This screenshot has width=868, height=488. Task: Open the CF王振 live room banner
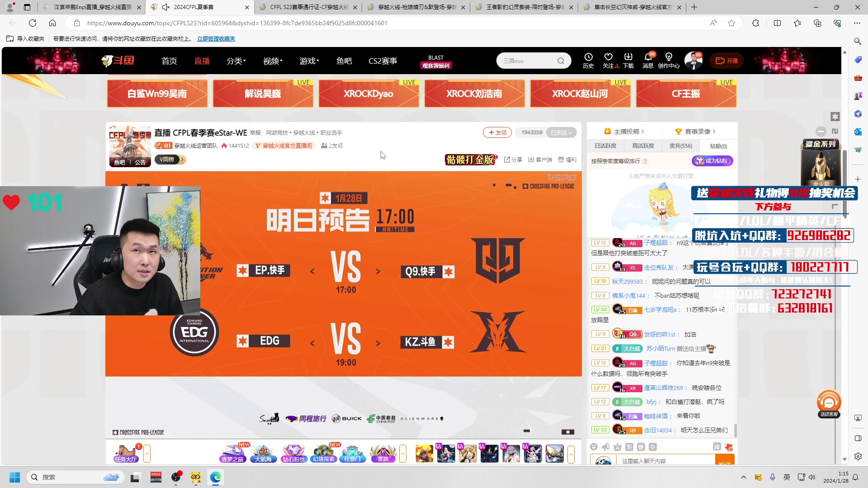tap(686, 94)
